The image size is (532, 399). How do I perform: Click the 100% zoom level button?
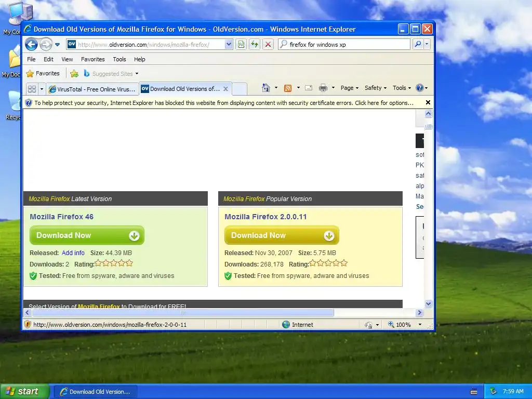pyautogui.click(x=400, y=325)
